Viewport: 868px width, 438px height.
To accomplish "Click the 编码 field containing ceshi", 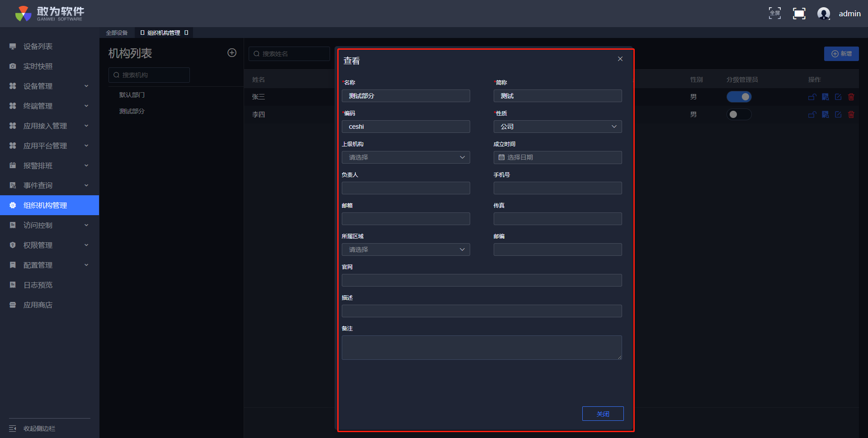I will 406,127.
